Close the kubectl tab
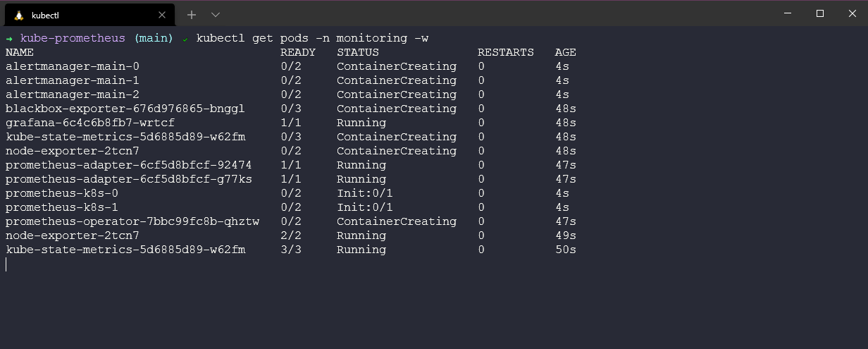Viewport: 868px width, 349px height. point(162,14)
